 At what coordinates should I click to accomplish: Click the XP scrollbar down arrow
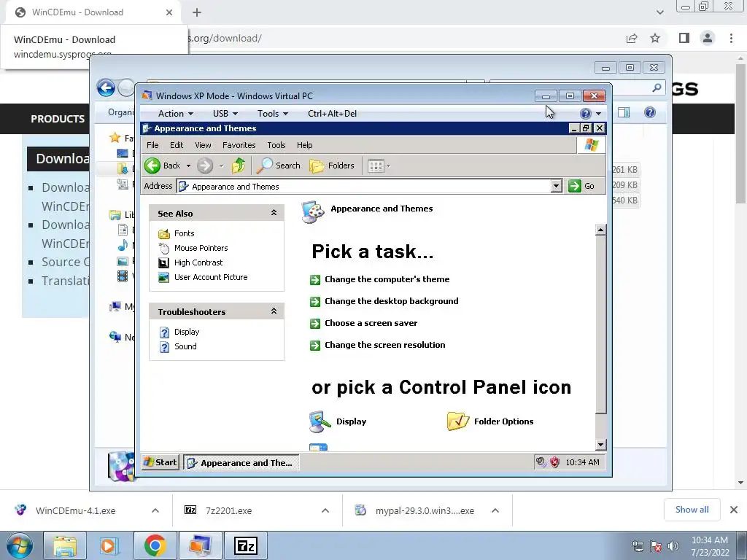pyautogui.click(x=600, y=445)
